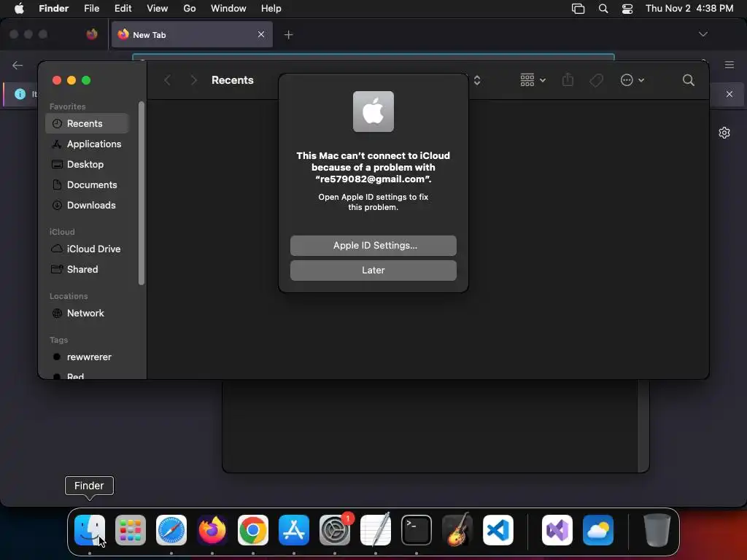Screen dimensions: 747x560
Task: Click the Finder icon in the Dock
Action: (90, 530)
